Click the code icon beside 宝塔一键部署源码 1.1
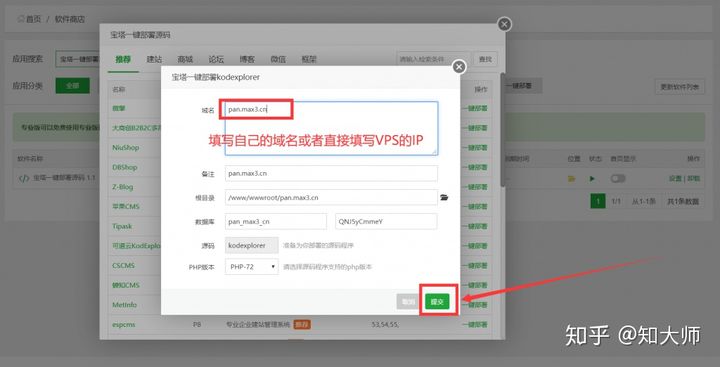 click(x=24, y=178)
